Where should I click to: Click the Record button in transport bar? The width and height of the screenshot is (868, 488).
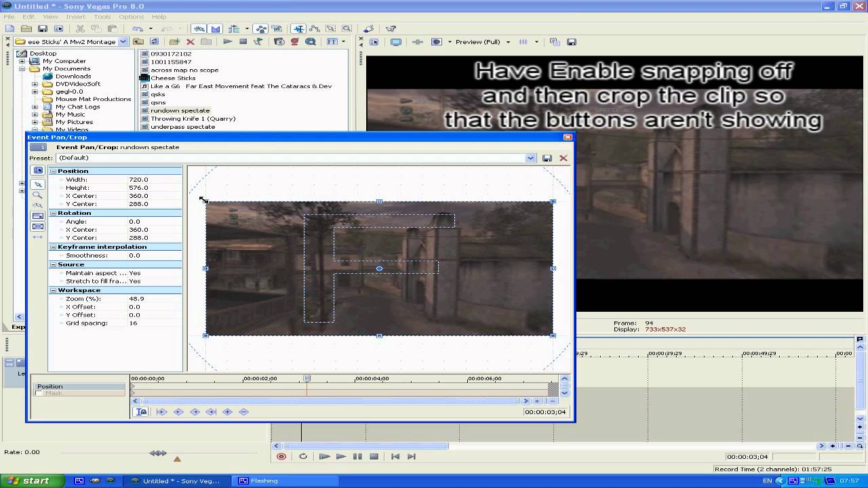(281, 456)
